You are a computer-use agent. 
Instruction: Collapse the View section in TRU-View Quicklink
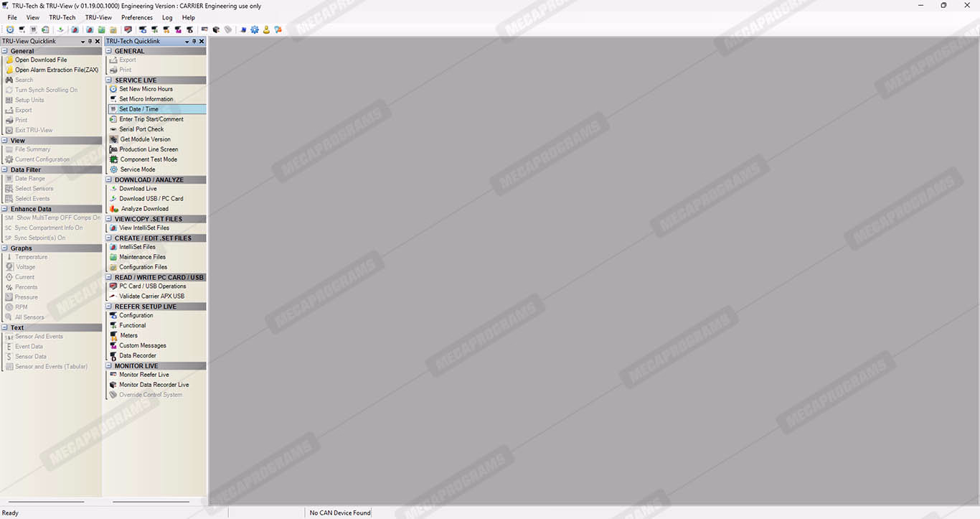[x=5, y=141]
